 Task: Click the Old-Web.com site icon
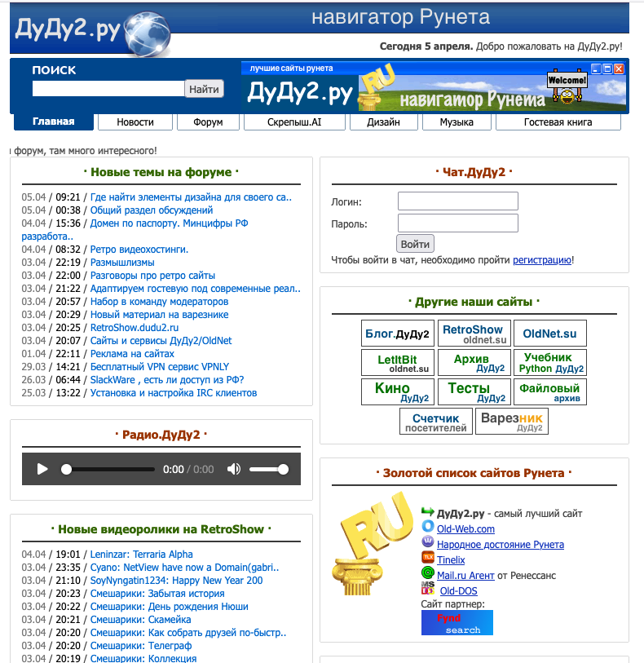(428, 528)
